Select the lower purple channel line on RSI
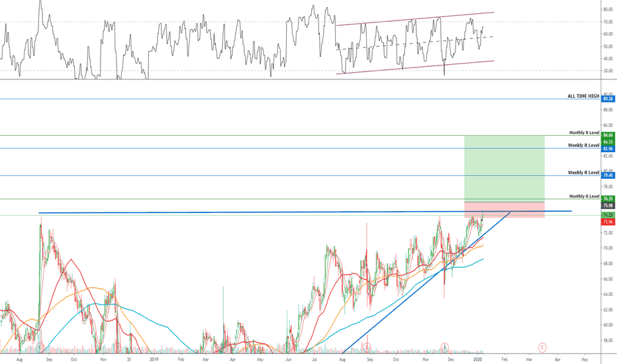This screenshot has height=364, width=617. (x=414, y=68)
